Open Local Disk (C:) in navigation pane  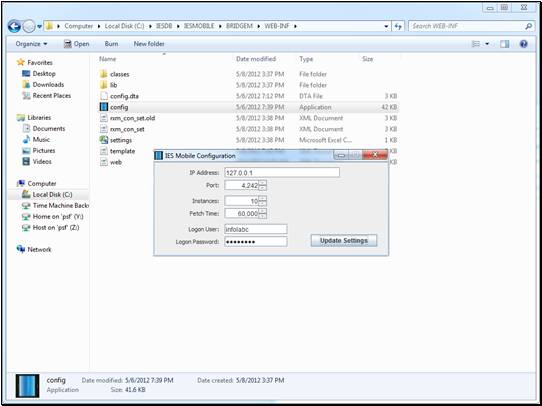coord(52,195)
